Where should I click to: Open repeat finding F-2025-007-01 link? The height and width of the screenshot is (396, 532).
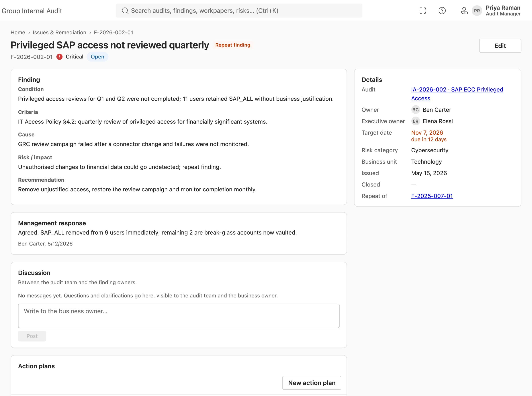tap(432, 196)
